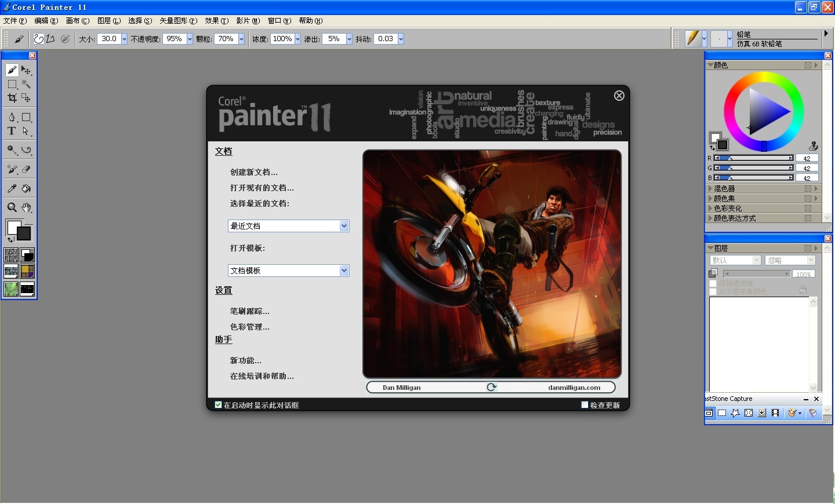Click 新功能 link
Screen dimensions: 835x504
point(246,360)
